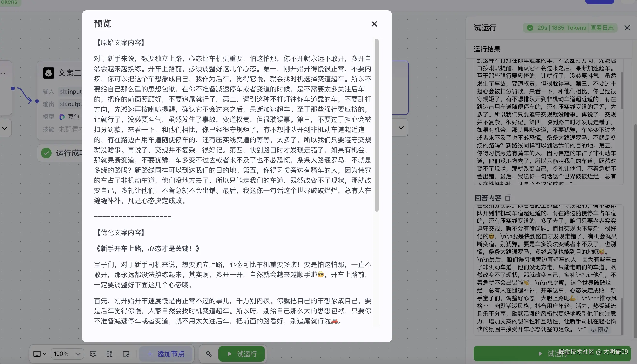Click the preview dialog scrollbar thumb
Viewport: 637px width, 364px height.
(x=377, y=125)
